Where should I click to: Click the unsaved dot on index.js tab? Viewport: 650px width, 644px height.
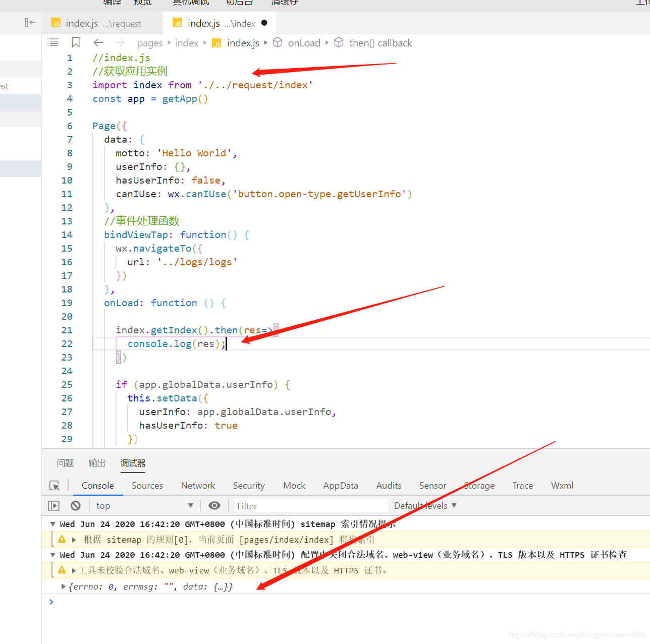click(264, 23)
